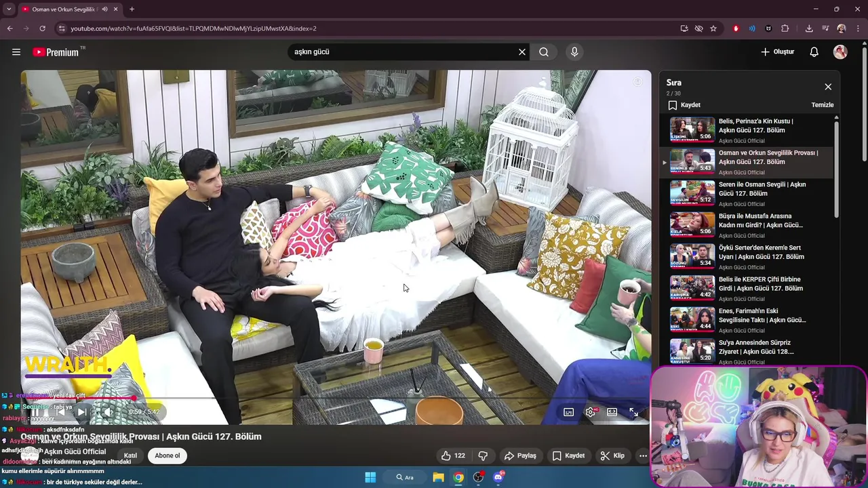
Task: Show Chrome downloads
Action: [809, 28]
